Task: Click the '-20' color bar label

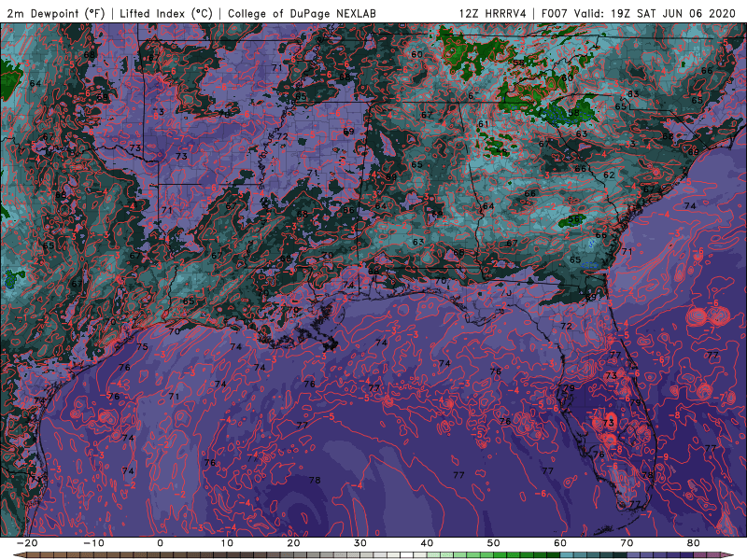Action: 27,543
